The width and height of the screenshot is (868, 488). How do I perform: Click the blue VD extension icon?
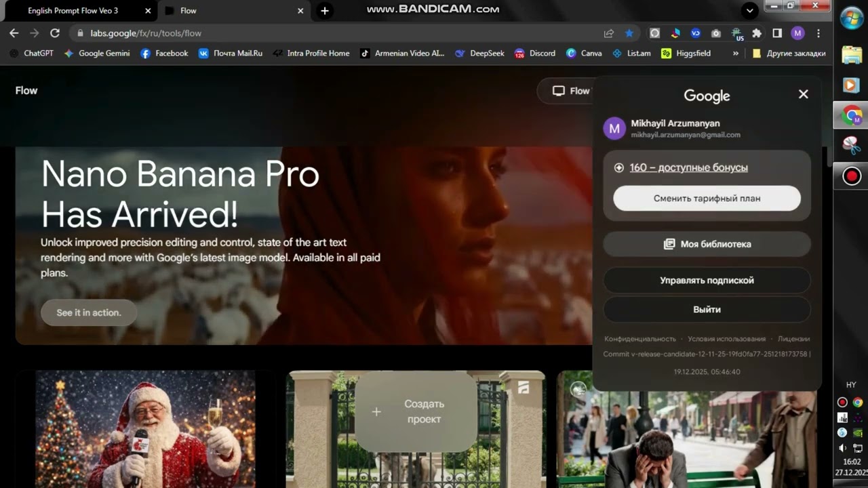tap(696, 33)
